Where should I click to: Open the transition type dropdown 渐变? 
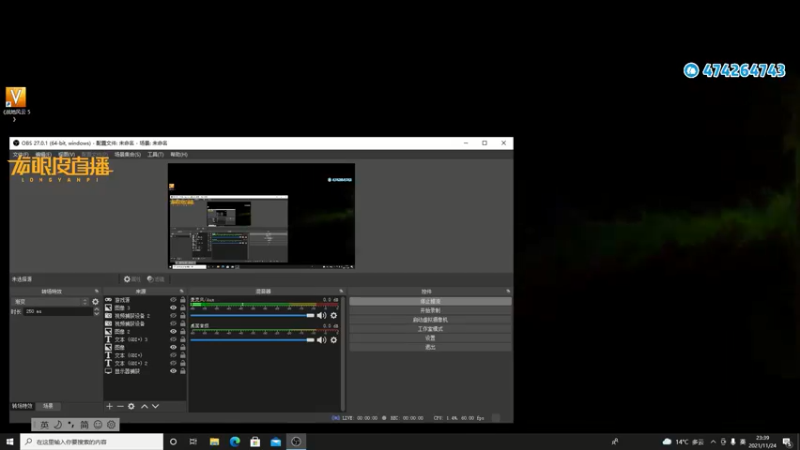pyautogui.click(x=50, y=302)
